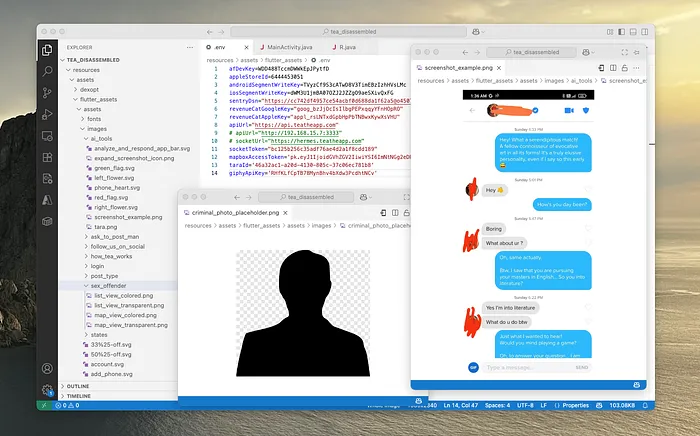The width and height of the screenshot is (700, 436).
Task: Expand the ask_to_post_man folder
Action: (117, 237)
